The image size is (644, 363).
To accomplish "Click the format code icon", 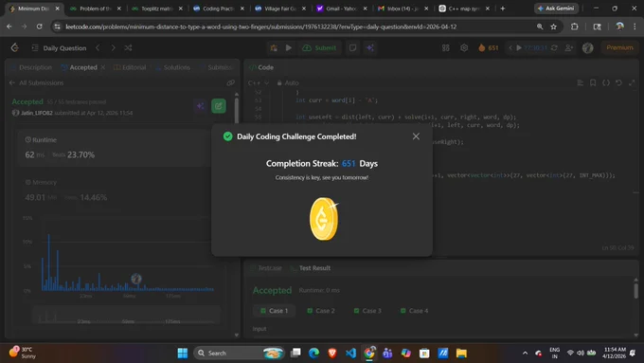I will coord(580,82).
